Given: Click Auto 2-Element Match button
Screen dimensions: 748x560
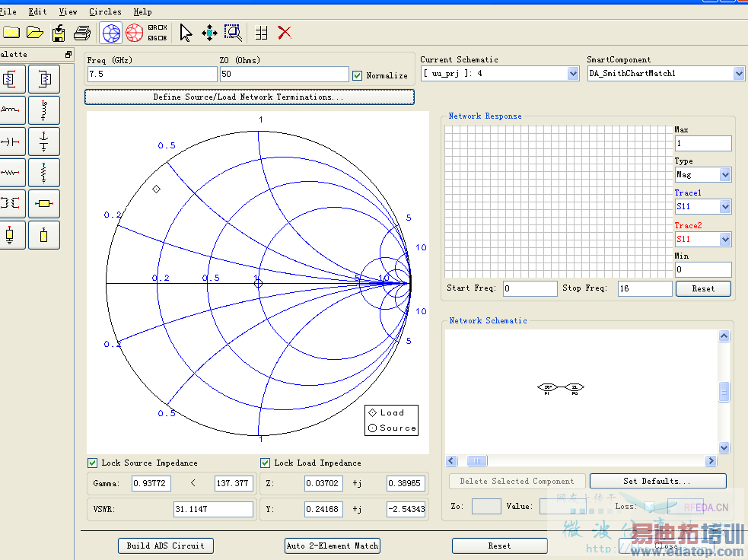Looking at the screenshot, I should [x=333, y=546].
